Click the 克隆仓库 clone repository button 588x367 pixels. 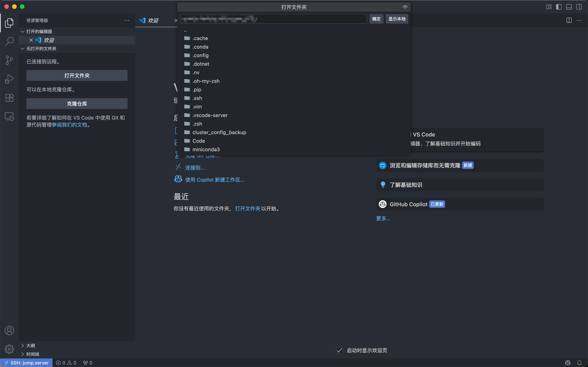pyautogui.click(x=77, y=104)
